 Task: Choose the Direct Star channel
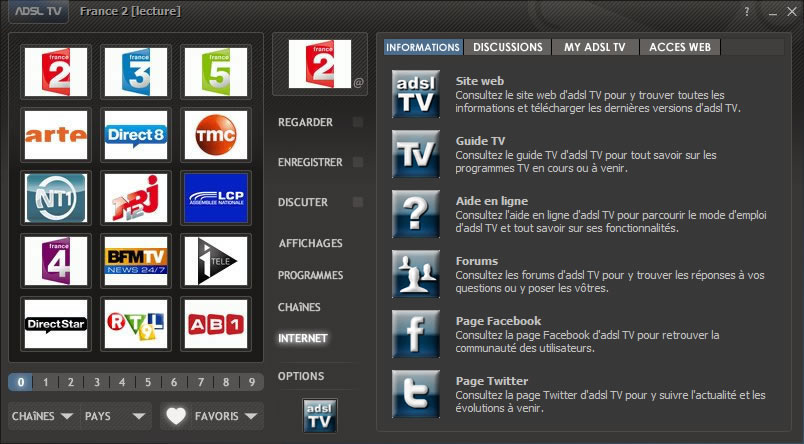[x=56, y=324]
